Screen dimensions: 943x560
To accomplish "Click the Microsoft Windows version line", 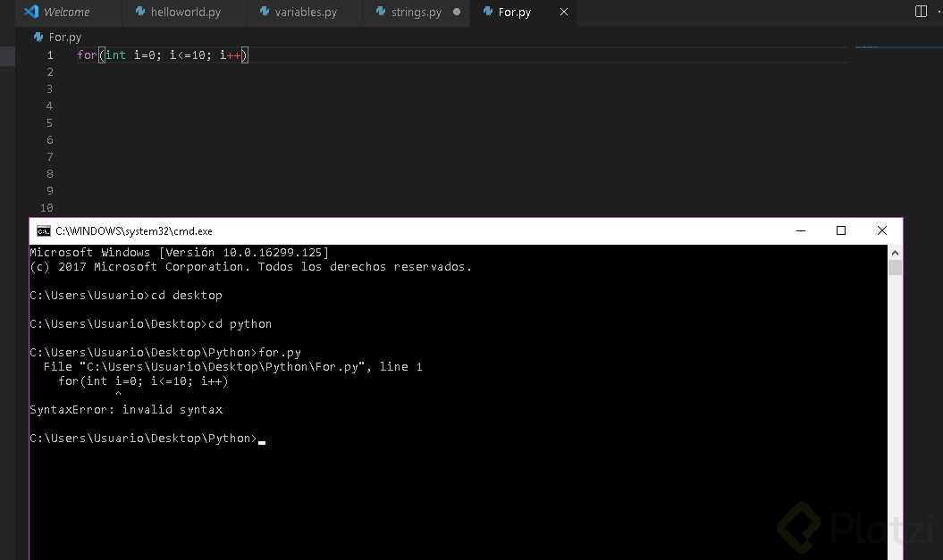I will click(180, 253).
